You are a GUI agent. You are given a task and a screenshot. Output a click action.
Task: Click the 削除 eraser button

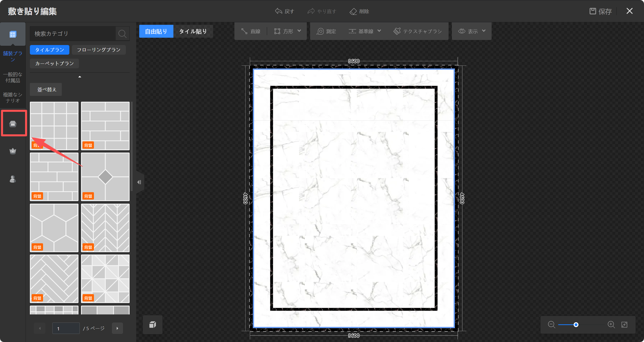pyautogui.click(x=359, y=11)
